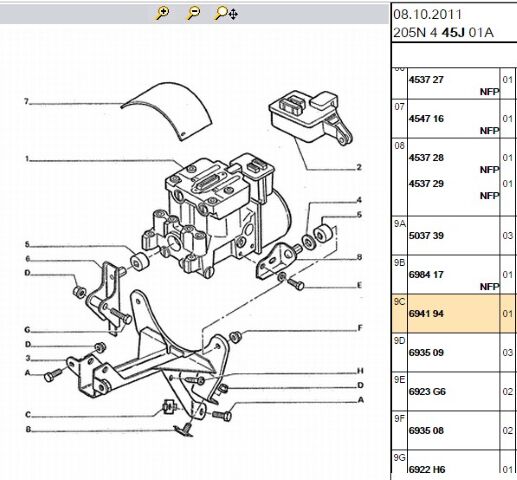Click reference code 9F in parts table
This screenshot has width=517, height=480.
[399, 419]
